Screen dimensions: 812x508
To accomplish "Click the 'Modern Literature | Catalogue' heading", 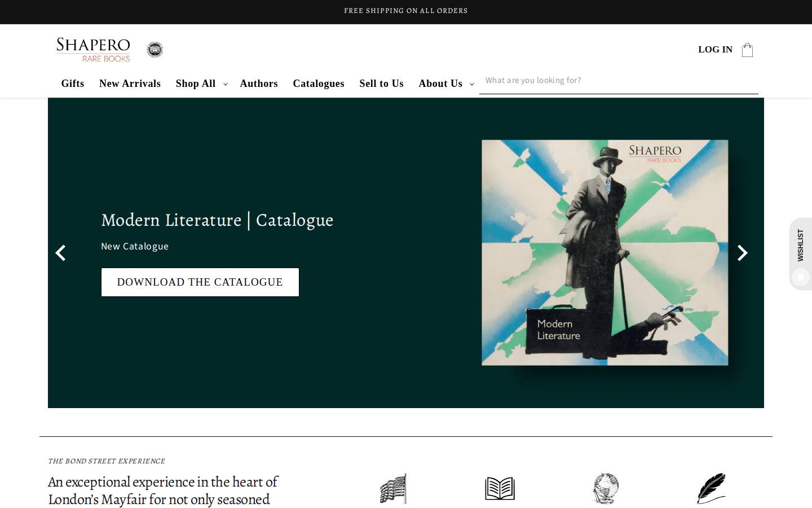I will point(217,220).
